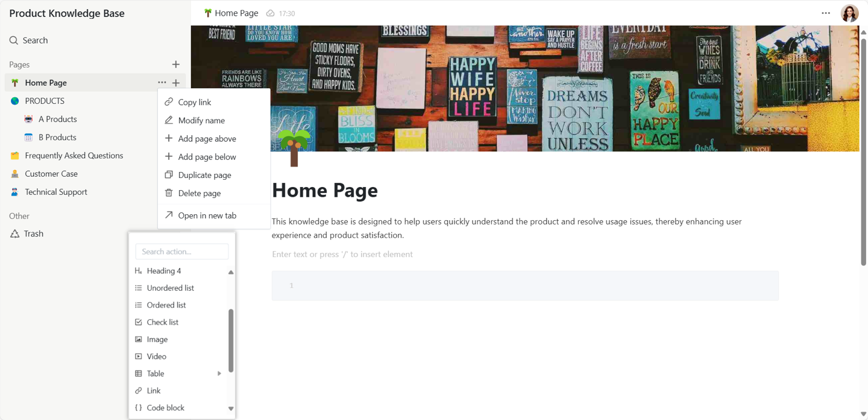Viewport: 868px width, 420px height.
Task: Open the Customer Case page
Action: [x=51, y=174]
